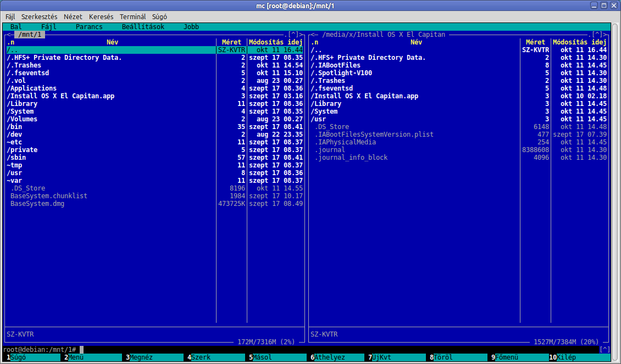Image resolution: width=621 pixels, height=364 pixels.
Task: Select .IABootFilesSystemVersion.plist file
Action: (x=459, y=135)
